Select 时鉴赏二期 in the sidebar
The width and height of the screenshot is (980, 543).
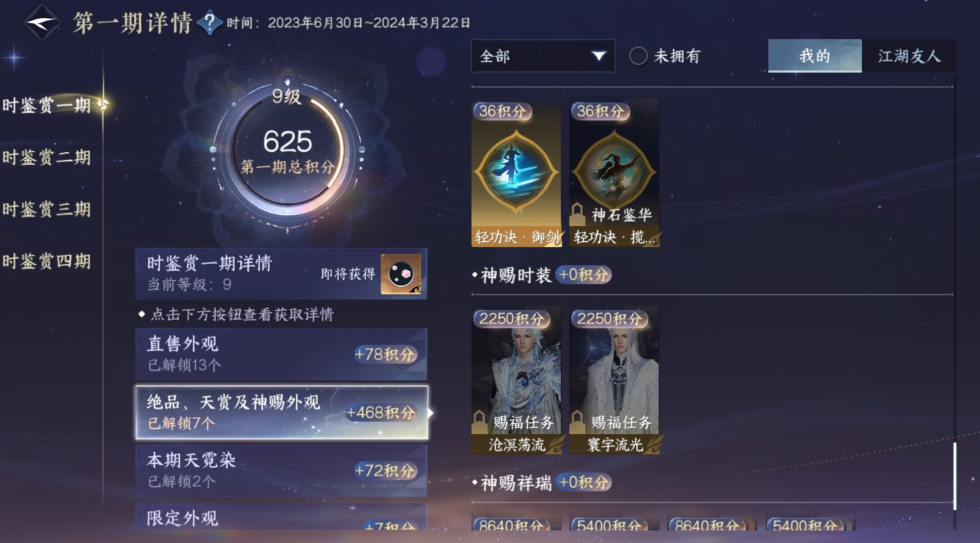click(x=47, y=158)
